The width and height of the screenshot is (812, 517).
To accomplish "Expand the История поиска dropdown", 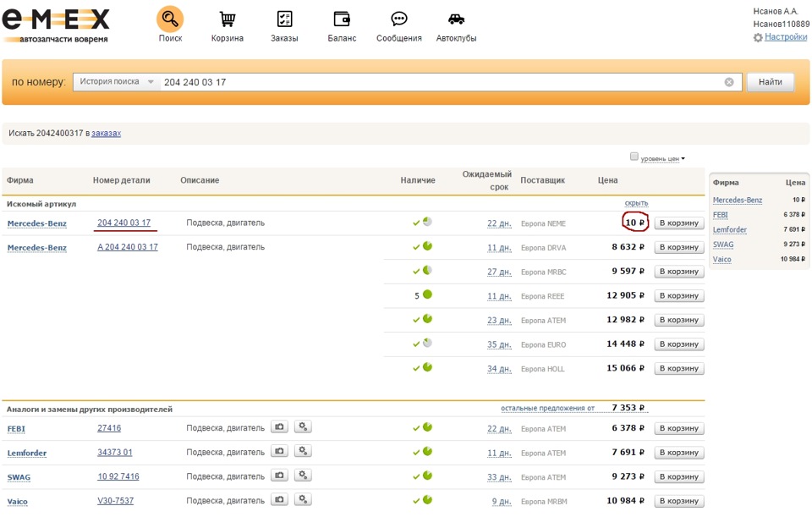I will tap(117, 82).
